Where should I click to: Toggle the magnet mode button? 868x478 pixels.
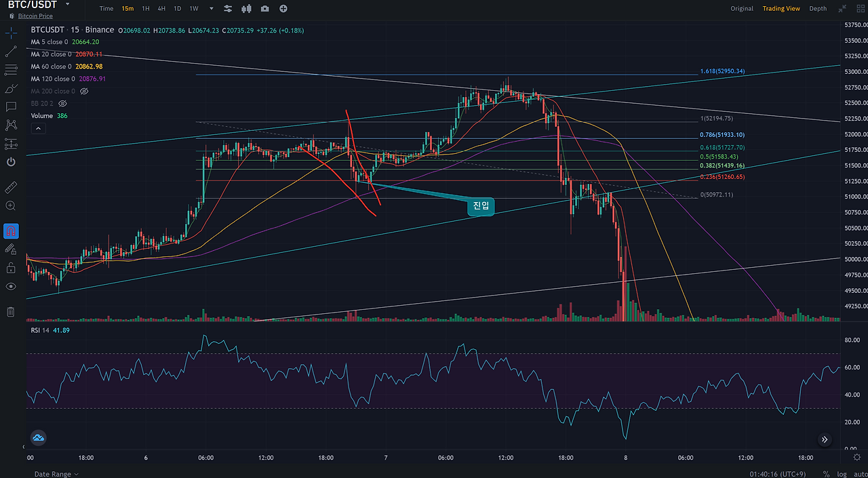point(11,231)
